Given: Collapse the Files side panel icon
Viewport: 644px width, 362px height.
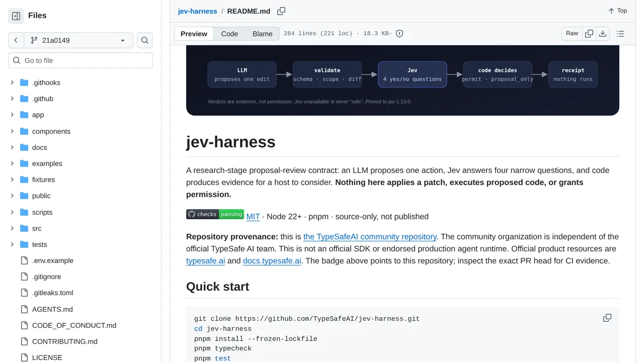Looking at the screenshot, I should (16, 16).
